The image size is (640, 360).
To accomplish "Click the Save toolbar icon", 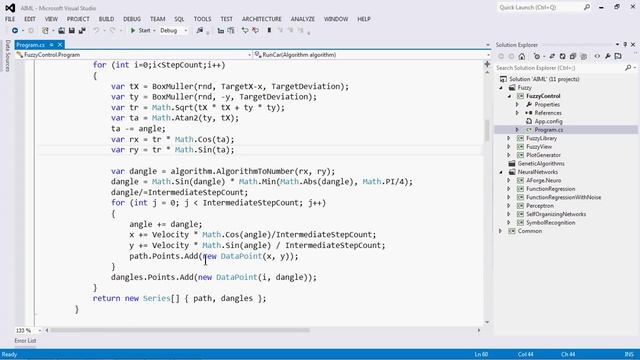I will point(71,31).
